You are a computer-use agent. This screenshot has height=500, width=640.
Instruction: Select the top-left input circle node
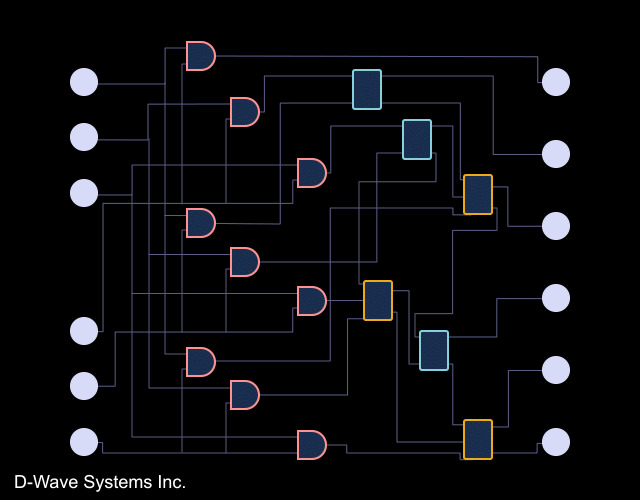pos(84,82)
